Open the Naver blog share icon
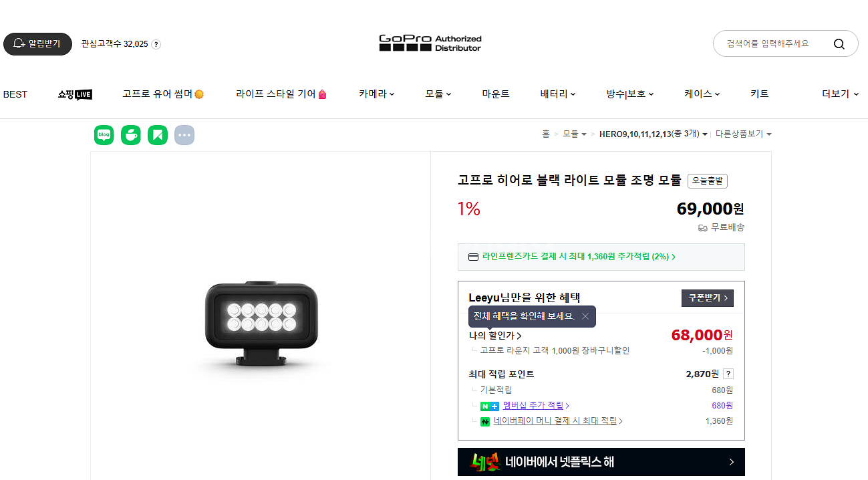Viewport: 868px width, 480px height. click(x=104, y=135)
